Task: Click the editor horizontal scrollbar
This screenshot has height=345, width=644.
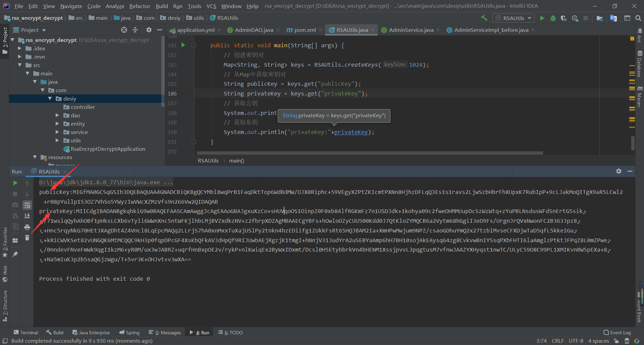Action: (370, 153)
